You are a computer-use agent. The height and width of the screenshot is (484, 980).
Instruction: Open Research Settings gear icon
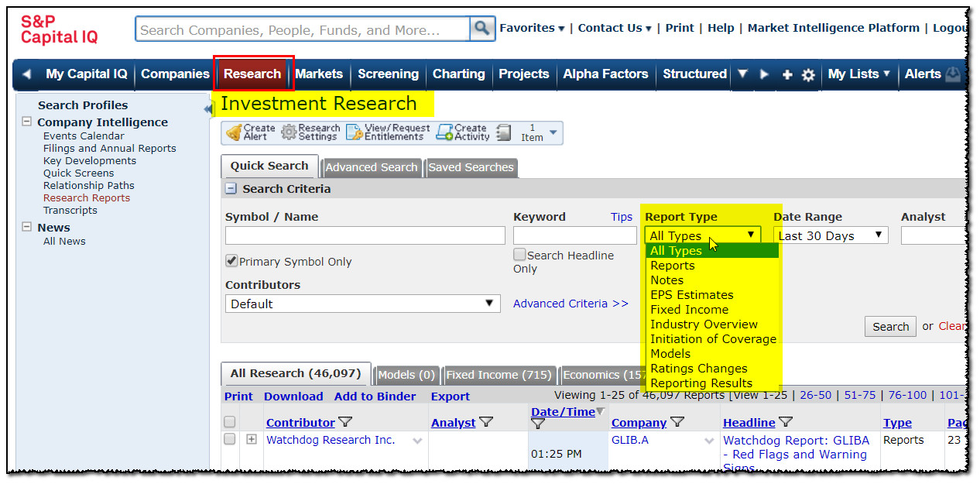289,133
